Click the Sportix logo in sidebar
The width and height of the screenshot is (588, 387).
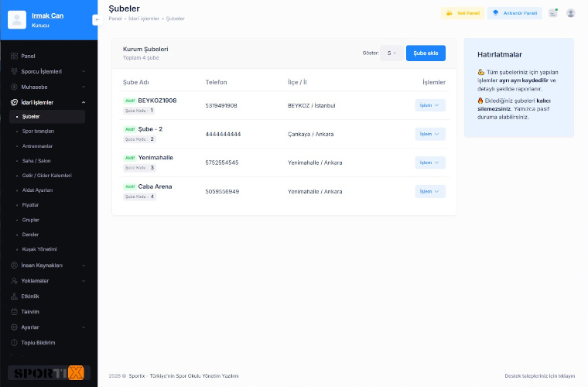pyautogui.click(x=49, y=373)
